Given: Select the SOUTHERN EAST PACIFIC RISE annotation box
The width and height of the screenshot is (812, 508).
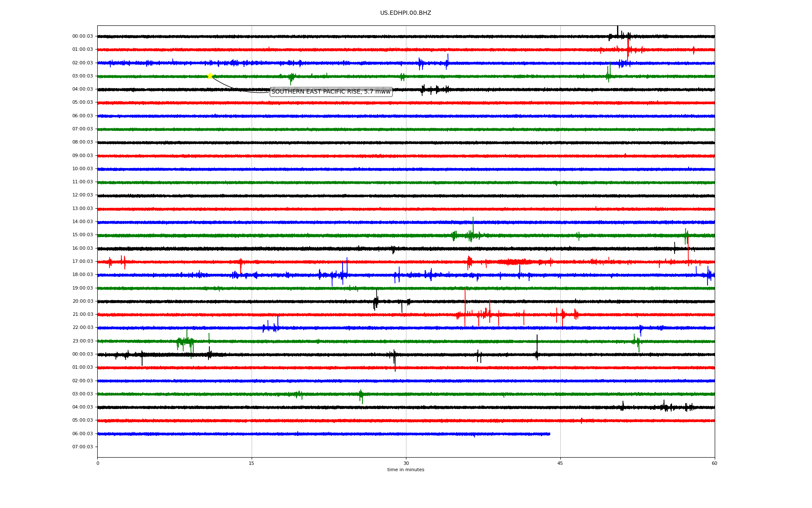Looking at the screenshot, I should pyautogui.click(x=331, y=92).
